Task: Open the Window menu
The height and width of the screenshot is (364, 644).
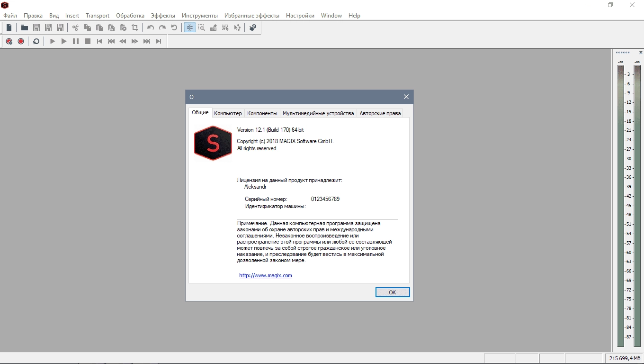Action: 331,16
